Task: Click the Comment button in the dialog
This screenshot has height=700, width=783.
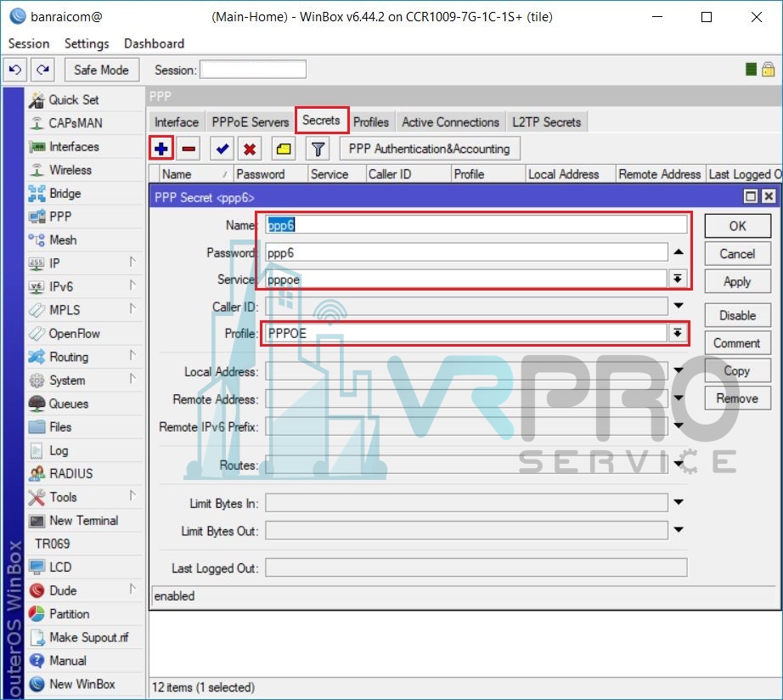Action: (737, 343)
